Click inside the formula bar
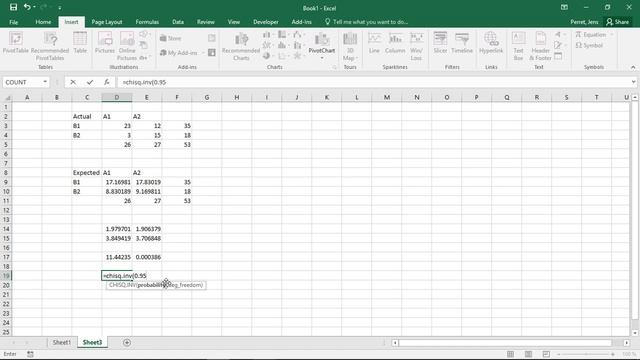 pyautogui.click(x=373, y=82)
